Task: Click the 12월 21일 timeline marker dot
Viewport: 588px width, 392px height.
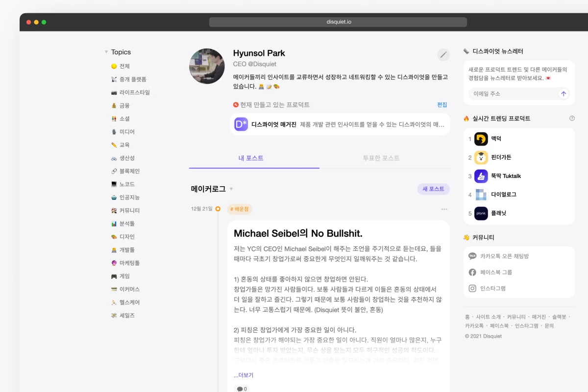Action: 218,209
